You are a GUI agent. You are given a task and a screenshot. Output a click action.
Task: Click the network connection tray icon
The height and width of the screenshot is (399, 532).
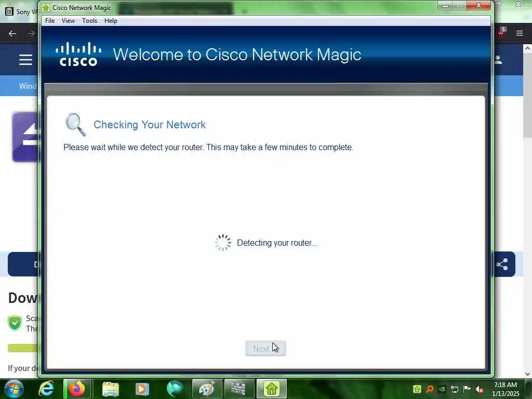pos(455,389)
